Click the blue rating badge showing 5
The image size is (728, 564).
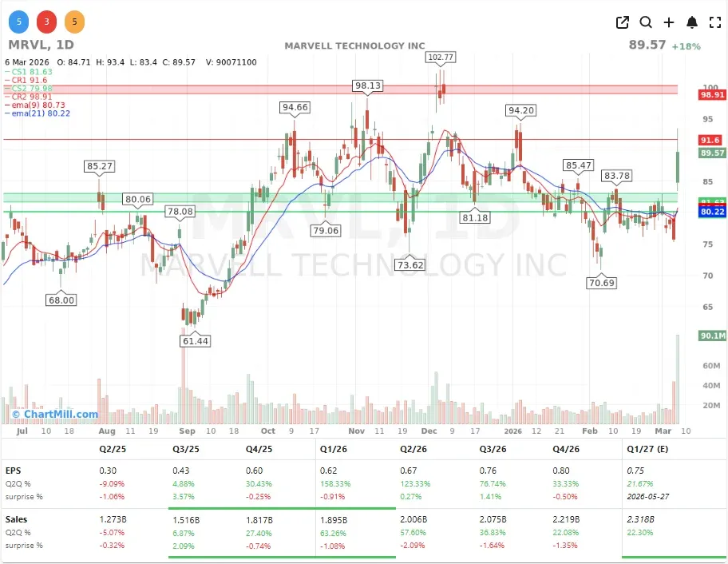18,22
